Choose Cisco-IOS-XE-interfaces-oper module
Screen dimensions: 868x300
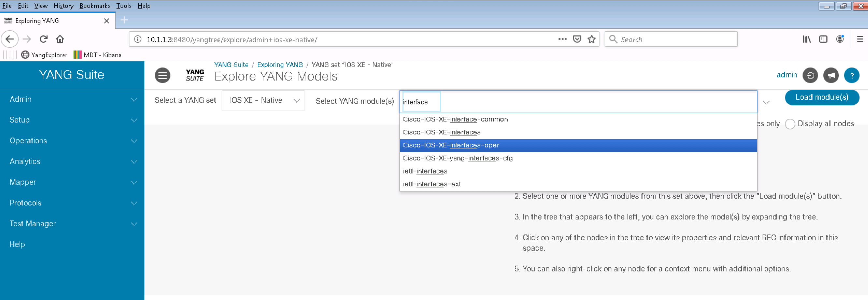(x=578, y=145)
